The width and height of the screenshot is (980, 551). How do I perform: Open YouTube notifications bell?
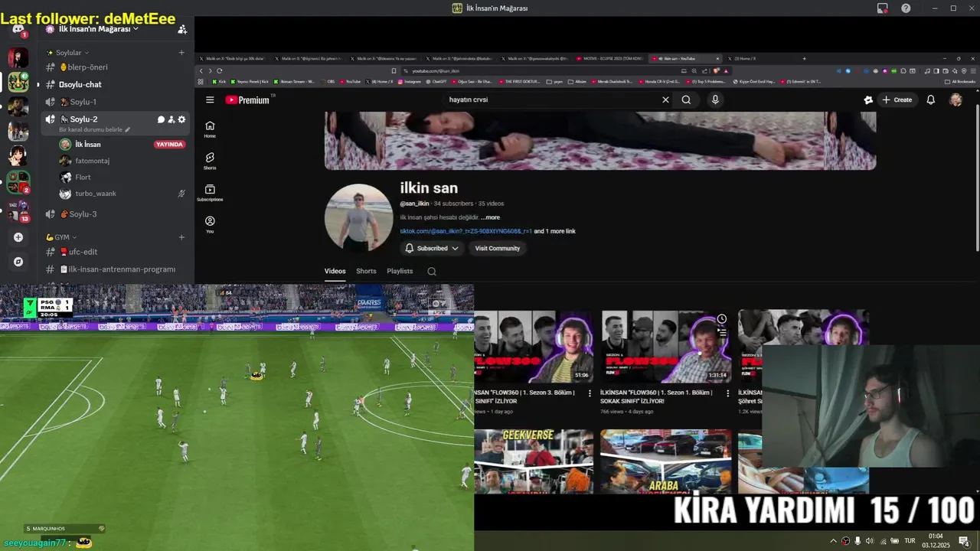pos(931,99)
